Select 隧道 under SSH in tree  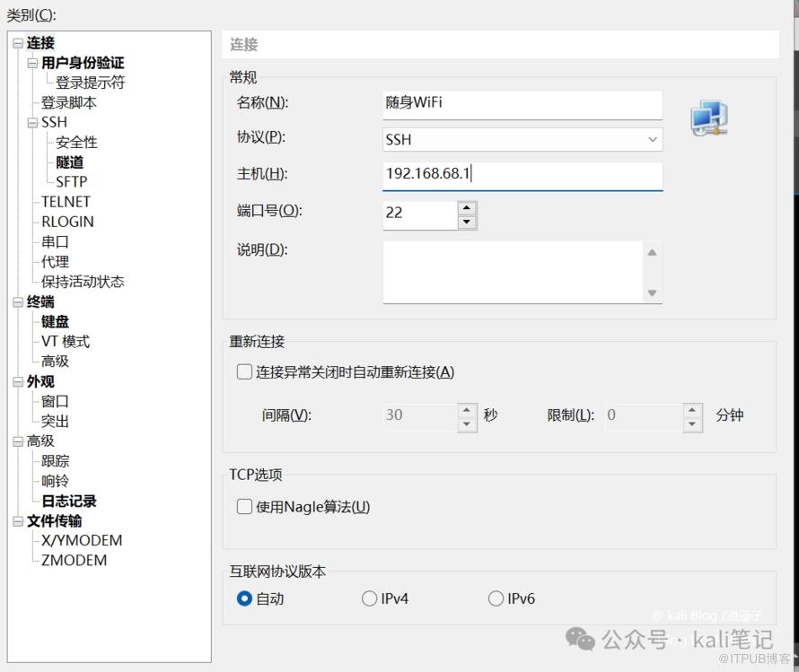tap(69, 162)
